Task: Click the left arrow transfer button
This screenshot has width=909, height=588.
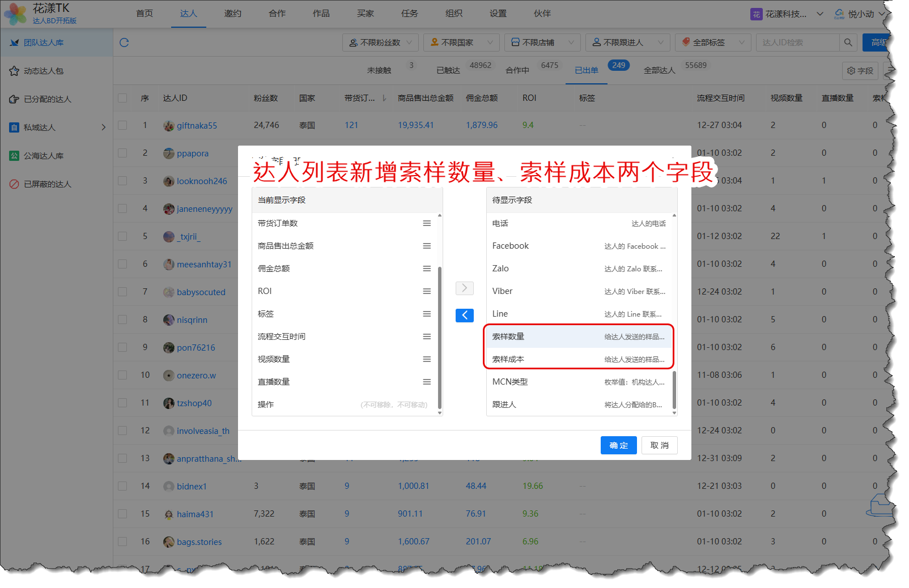Action: click(464, 315)
